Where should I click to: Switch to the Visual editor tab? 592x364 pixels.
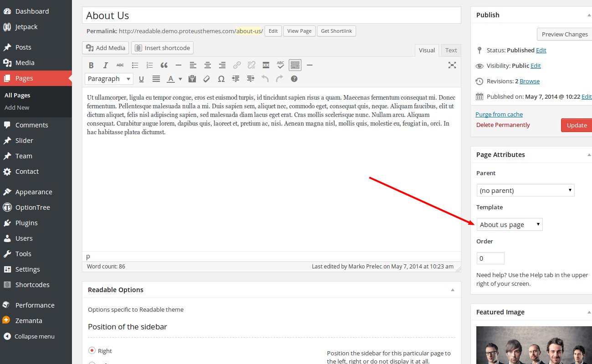pos(427,51)
